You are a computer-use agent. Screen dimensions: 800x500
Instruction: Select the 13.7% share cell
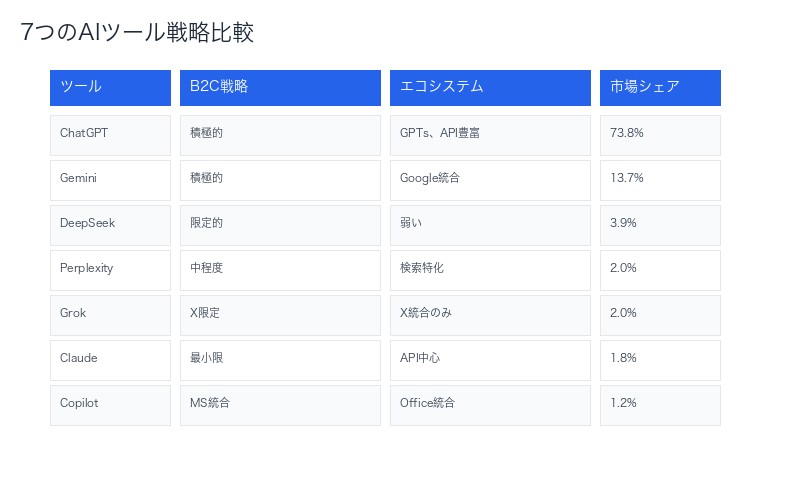(660, 178)
